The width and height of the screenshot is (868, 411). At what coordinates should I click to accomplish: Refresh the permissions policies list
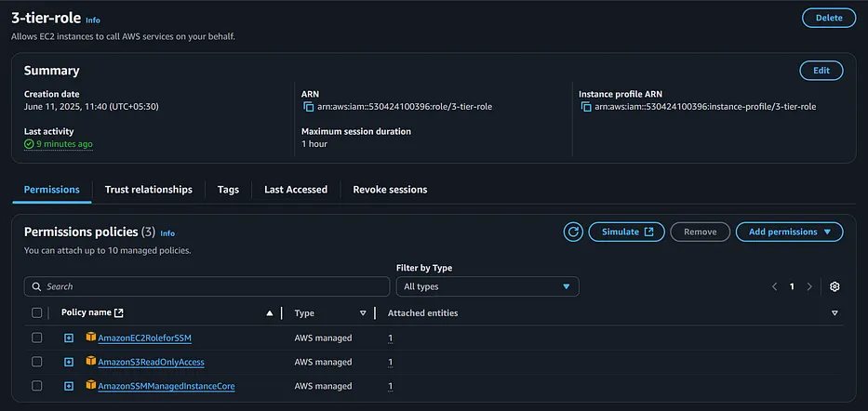[573, 232]
